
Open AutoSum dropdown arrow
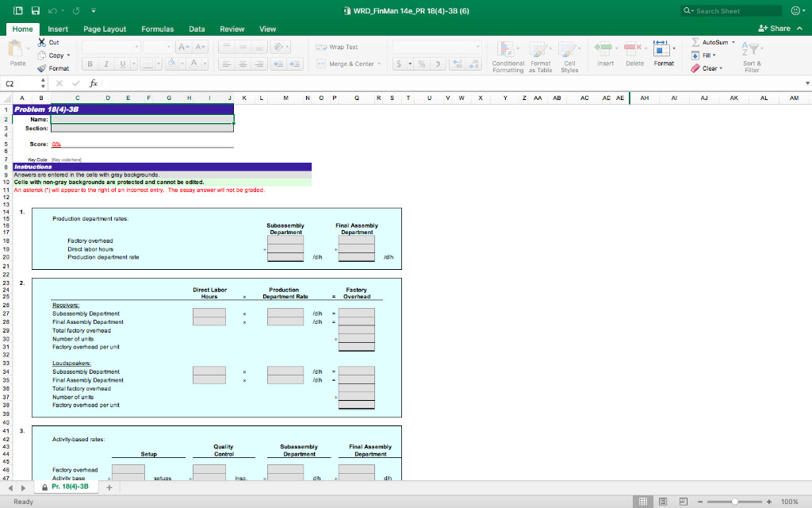click(733, 42)
